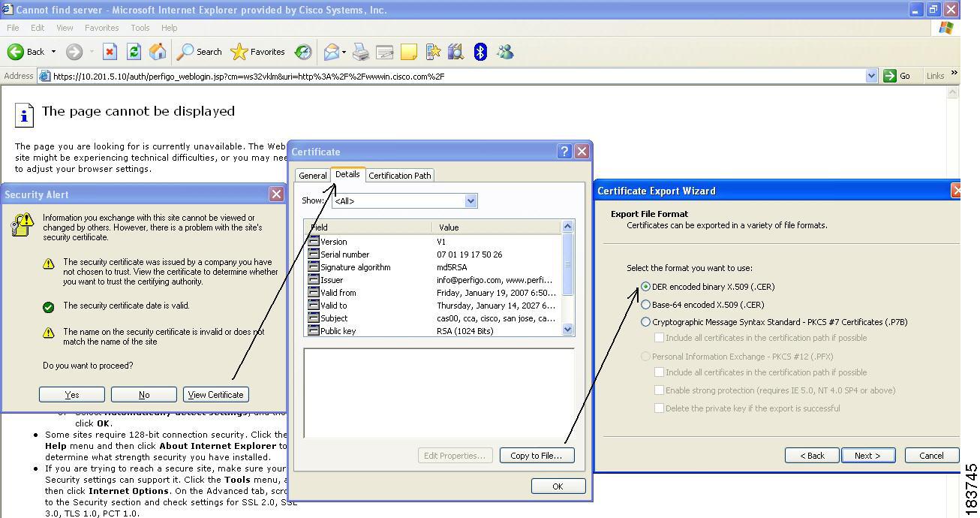
Task: Open the Favorites star in the toolbar
Action: point(239,52)
